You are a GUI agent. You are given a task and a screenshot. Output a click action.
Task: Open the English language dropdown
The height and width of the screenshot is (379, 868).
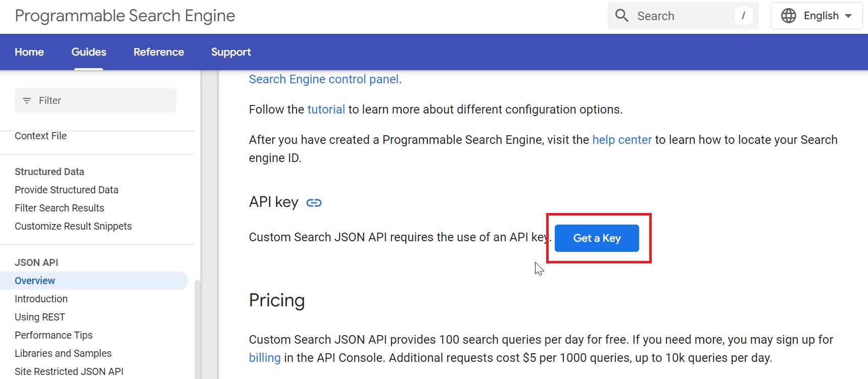coord(816,16)
